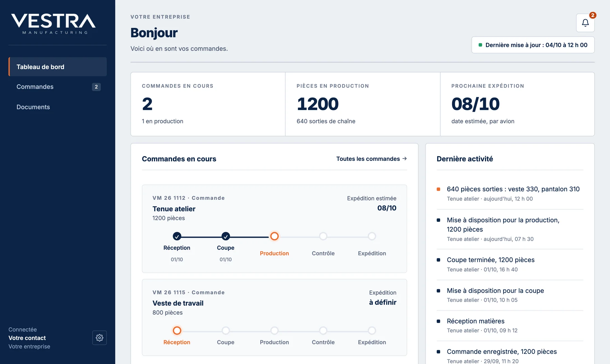Viewport: 610px width, 364px height.
Task: Select the Expédition step of Tenue atelier
Action: coord(372,236)
